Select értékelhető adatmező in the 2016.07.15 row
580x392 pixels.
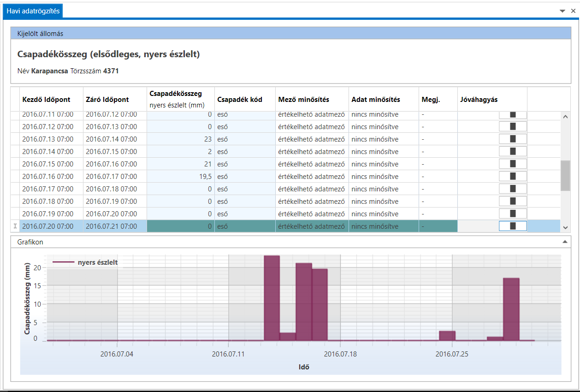[312, 164]
